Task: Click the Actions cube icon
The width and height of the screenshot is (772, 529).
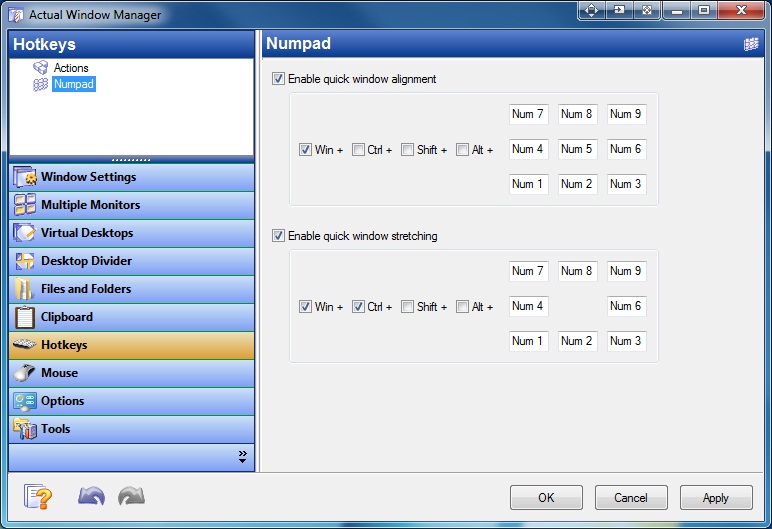Action: tap(41, 67)
